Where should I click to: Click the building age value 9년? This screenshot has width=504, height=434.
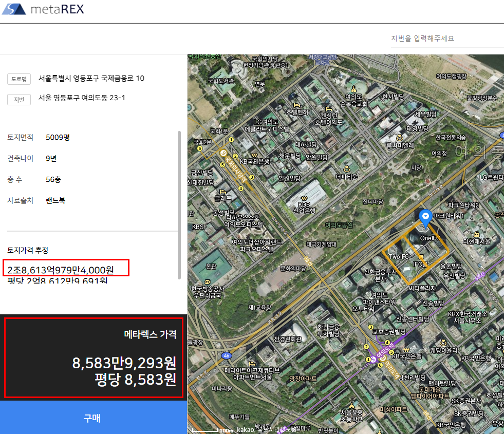(x=51, y=158)
